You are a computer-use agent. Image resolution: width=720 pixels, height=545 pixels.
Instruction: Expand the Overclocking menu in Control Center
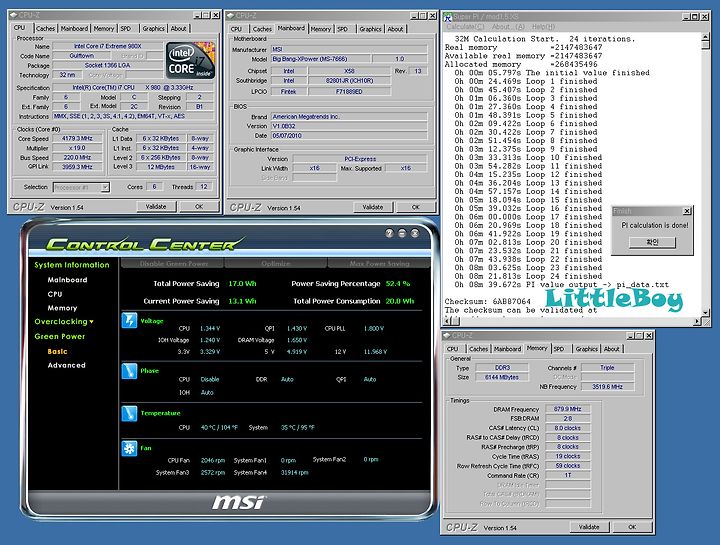coord(63,322)
